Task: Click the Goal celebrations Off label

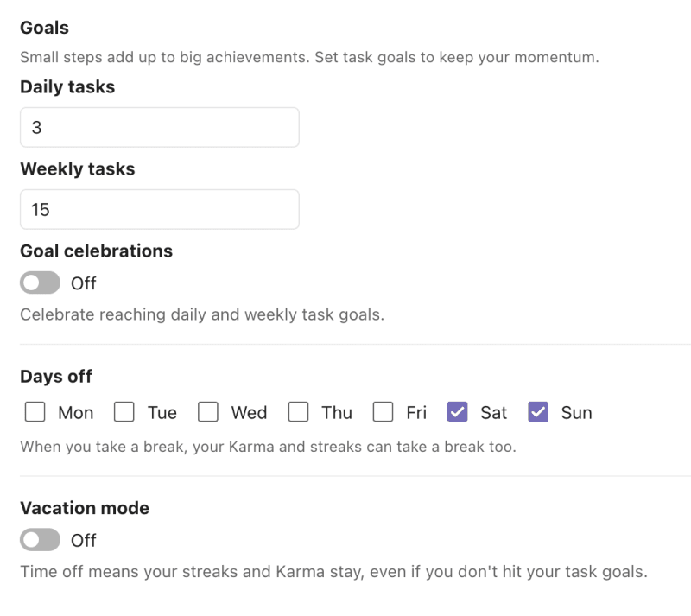Action: click(x=85, y=283)
